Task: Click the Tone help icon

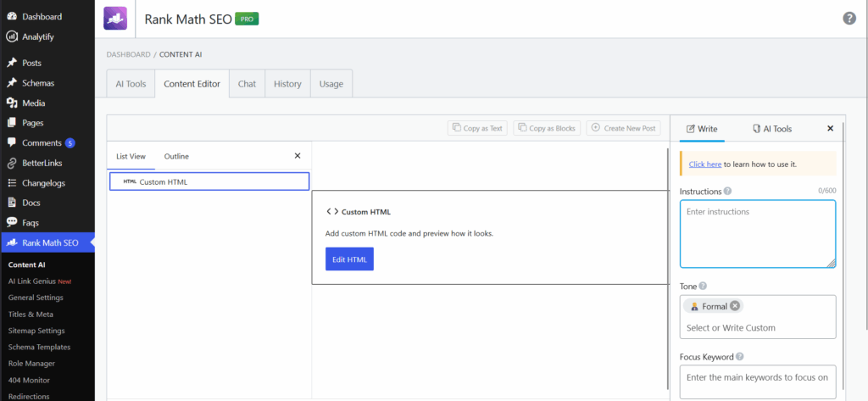Action: pyautogui.click(x=703, y=287)
